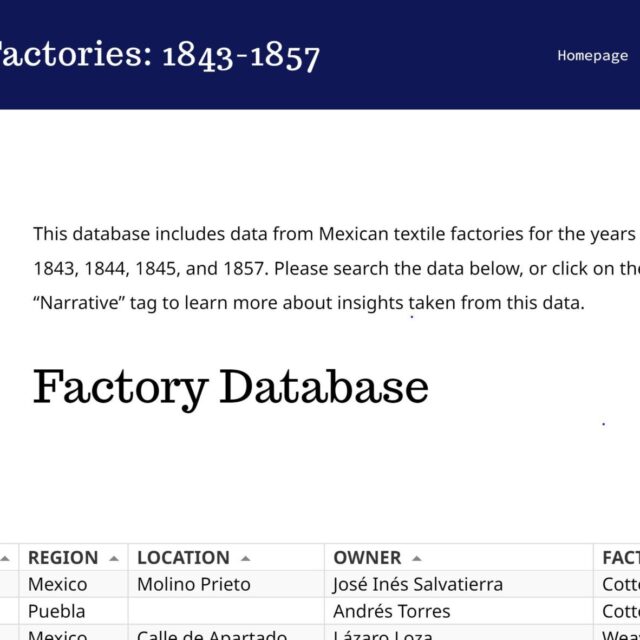Image resolution: width=640 pixels, height=640 pixels.
Task: Select the LOCATION column header
Action: (183, 558)
